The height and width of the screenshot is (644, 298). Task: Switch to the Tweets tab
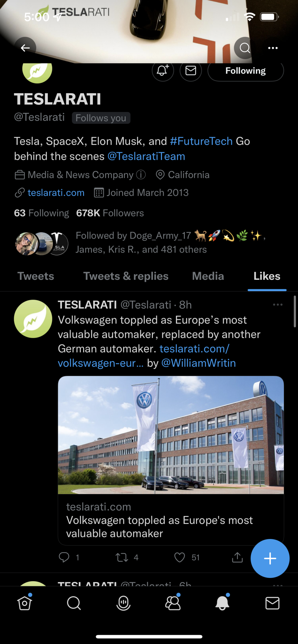[x=36, y=276]
